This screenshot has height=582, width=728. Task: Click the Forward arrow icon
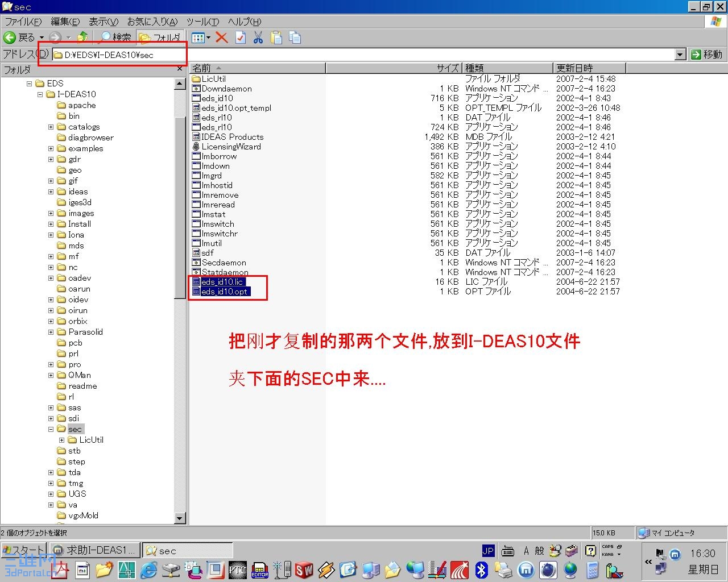[x=55, y=38]
